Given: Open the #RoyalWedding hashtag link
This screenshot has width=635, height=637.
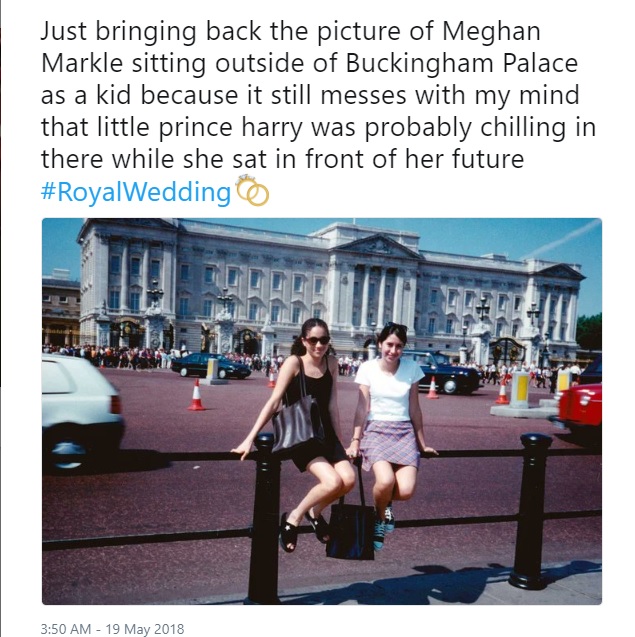Looking at the screenshot, I should coord(136,192).
